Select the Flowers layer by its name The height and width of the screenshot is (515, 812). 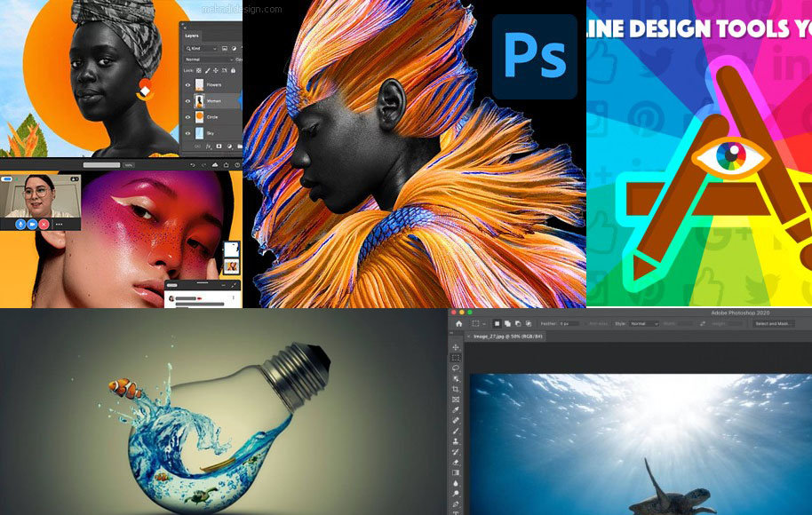[214, 85]
